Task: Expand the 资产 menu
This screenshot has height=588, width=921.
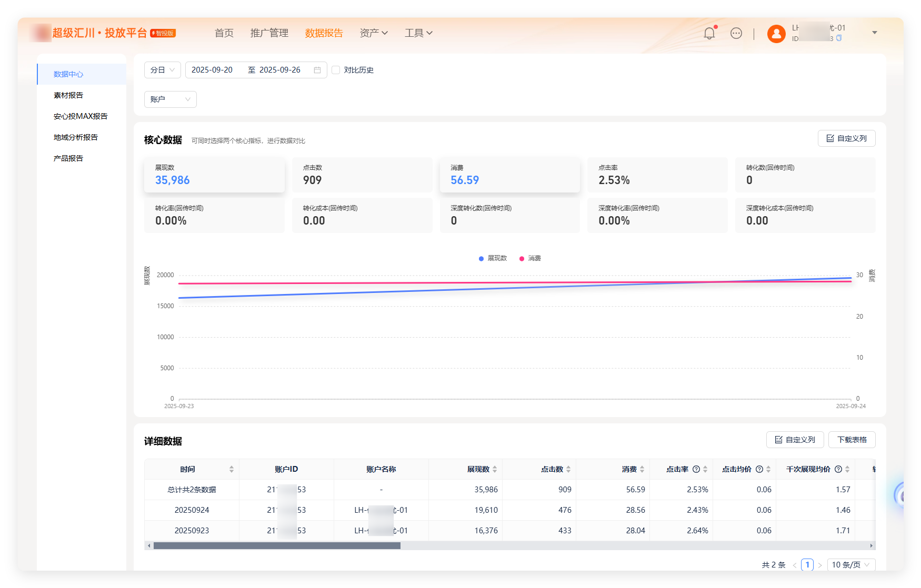Action: 374,33
